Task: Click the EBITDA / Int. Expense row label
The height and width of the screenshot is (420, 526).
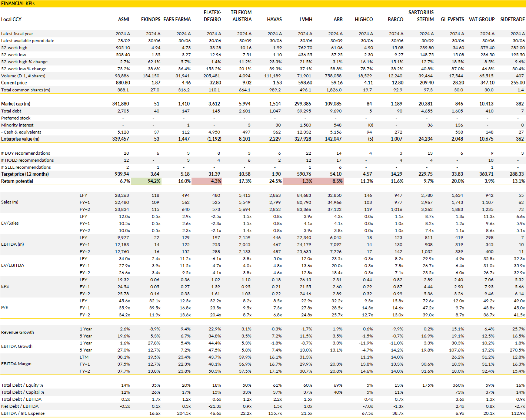Action: [23, 413]
